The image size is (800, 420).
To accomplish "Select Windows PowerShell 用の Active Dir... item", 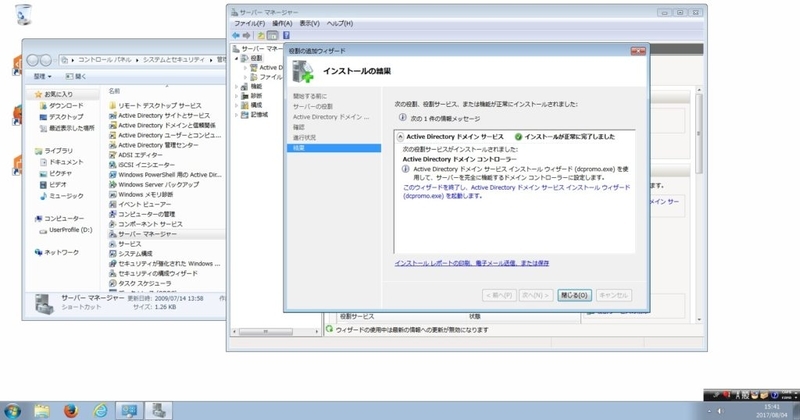I will point(165,175).
